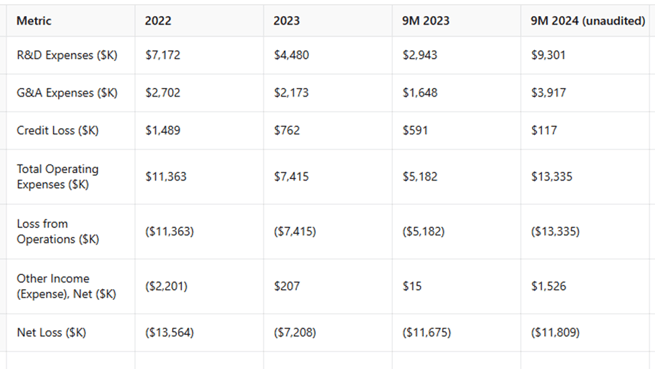This screenshot has height=369, width=655.
Task: Click the $9,301 R&D value cell
Action: pos(548,55)
